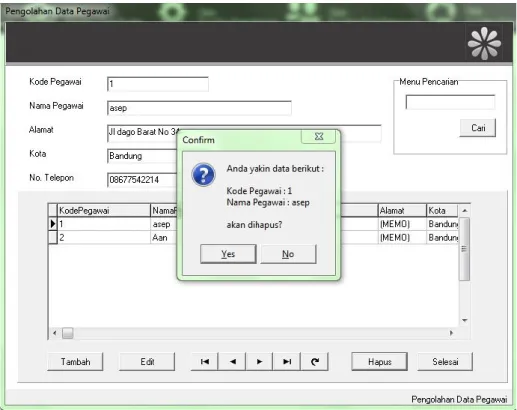Screen dimensions: 517x410
Task: Click the status bar text Pengolahan Data Pegawai
Action: (x=459, y=399)
